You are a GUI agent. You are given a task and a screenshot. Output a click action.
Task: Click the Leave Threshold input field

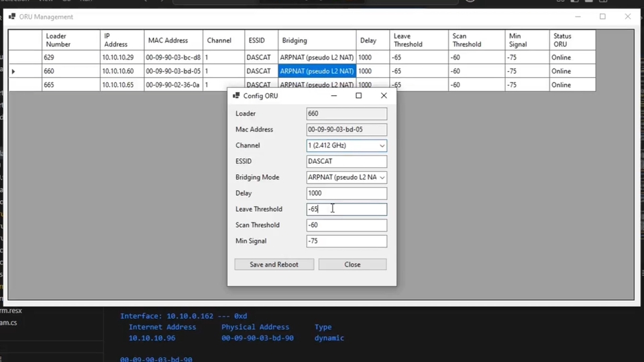click(x=346, y=209)
